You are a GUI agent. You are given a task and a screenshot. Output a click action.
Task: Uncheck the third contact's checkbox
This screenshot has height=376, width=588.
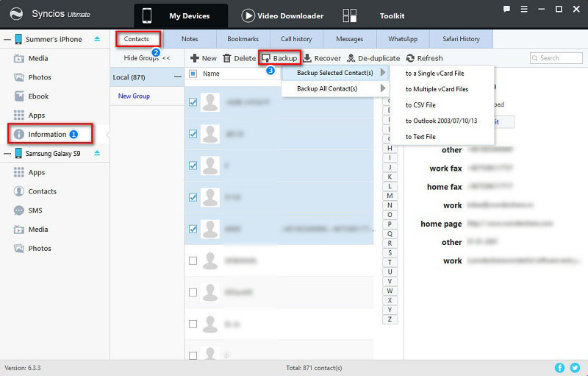(193, 166)
